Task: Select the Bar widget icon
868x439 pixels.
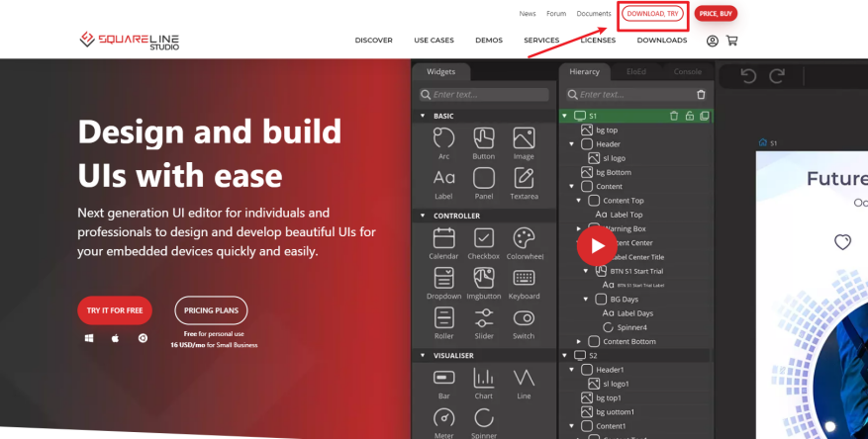Action: (444, 378)
